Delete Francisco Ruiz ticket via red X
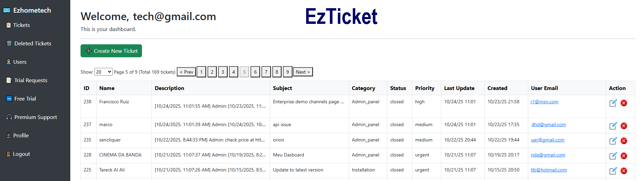 click(x=624, y=103)
